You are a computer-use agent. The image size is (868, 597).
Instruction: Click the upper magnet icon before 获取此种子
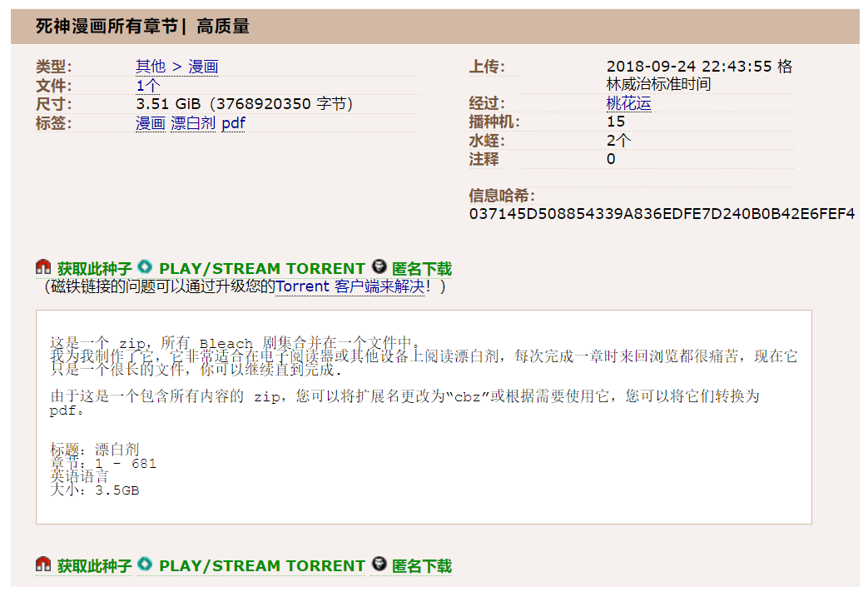pyautogui.click(x=43, y=267)
